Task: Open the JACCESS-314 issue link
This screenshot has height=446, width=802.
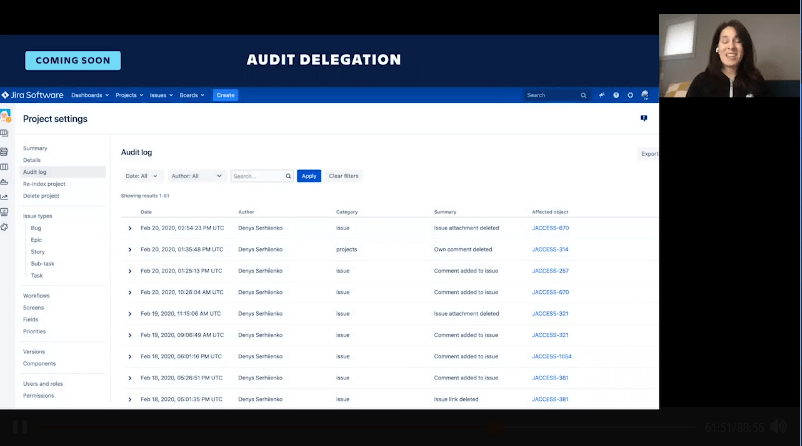Action: tap(550, 249)
